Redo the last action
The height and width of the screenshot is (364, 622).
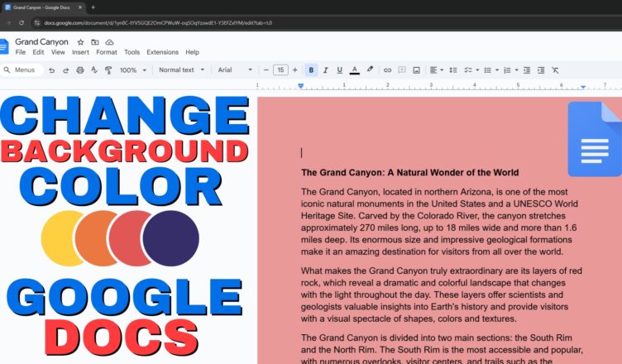(66, 70)
